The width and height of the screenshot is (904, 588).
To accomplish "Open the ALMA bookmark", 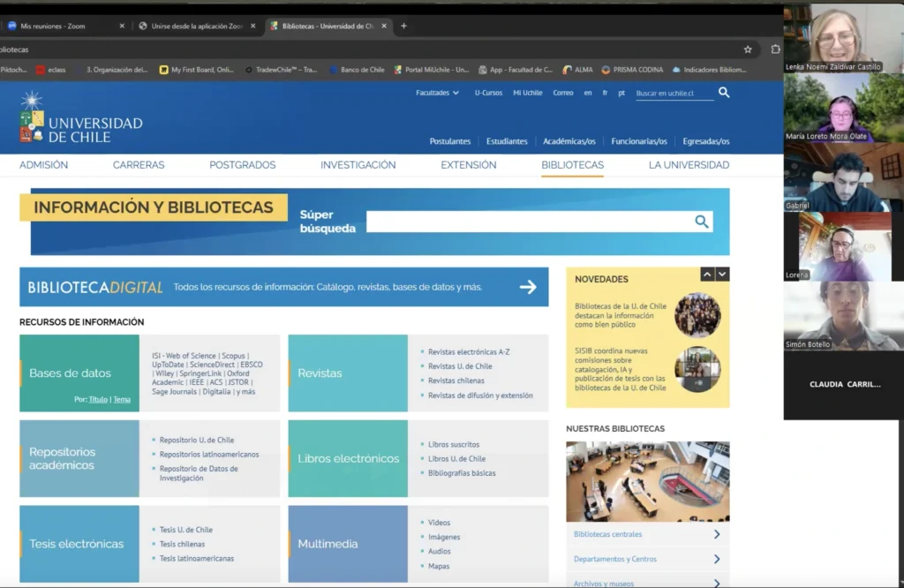I will click(584, 68).
